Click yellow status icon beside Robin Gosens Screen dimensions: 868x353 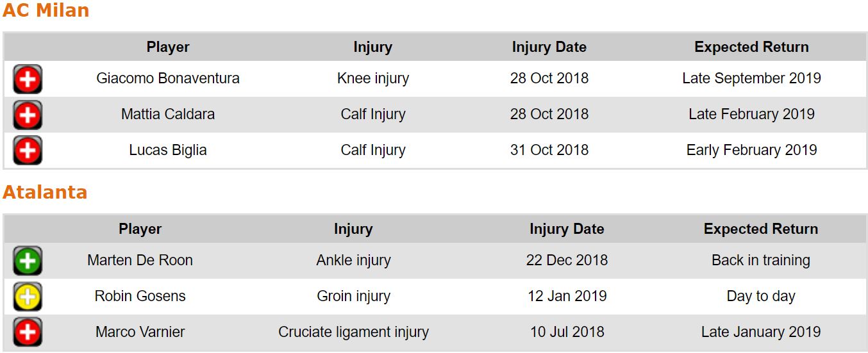(x=28, y=297)
